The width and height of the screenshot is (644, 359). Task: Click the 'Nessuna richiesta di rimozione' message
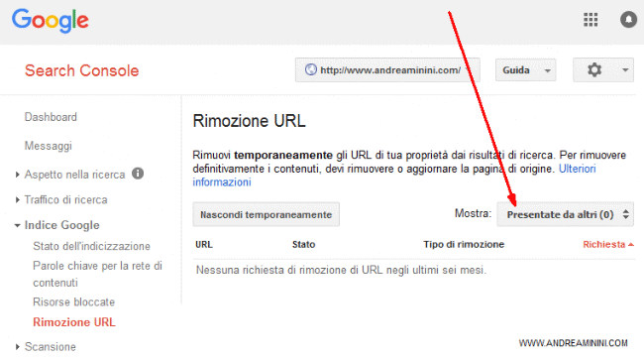(341, 270)
